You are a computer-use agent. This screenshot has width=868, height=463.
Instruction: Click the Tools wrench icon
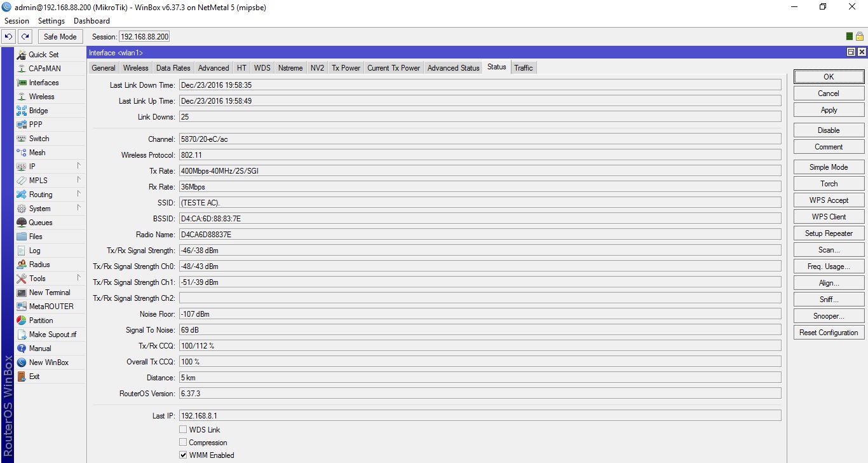pyautogui.click(x=22, y=279)
